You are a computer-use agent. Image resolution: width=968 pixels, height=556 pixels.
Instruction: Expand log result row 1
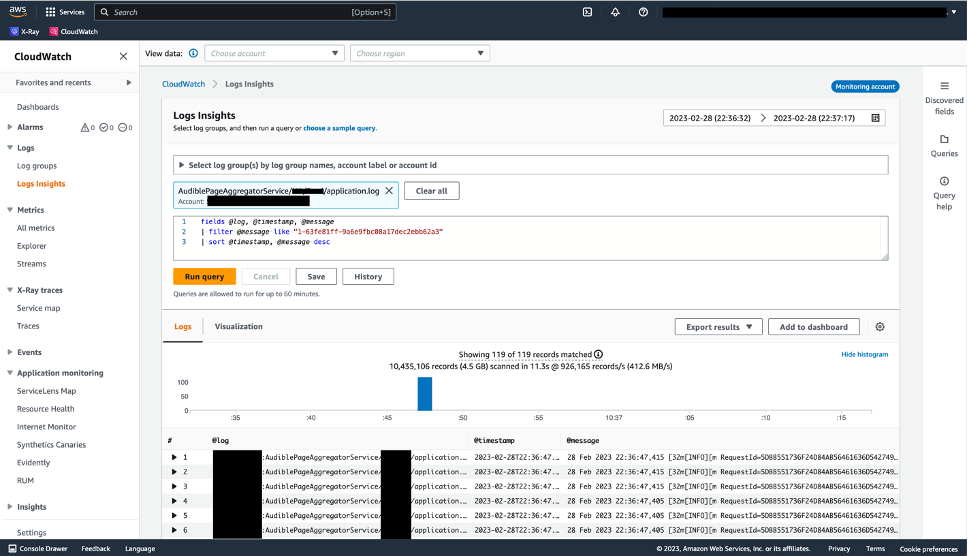[174, 457]
